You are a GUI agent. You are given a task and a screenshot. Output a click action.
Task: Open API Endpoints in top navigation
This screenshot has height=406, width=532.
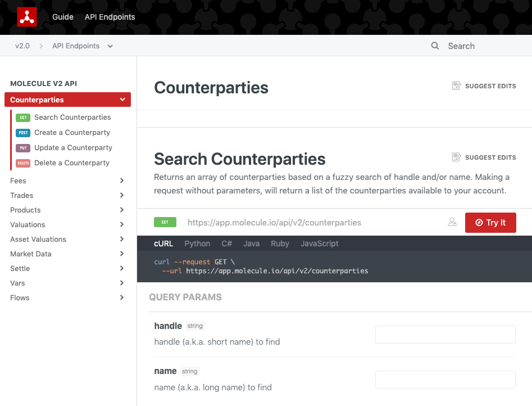110,17
